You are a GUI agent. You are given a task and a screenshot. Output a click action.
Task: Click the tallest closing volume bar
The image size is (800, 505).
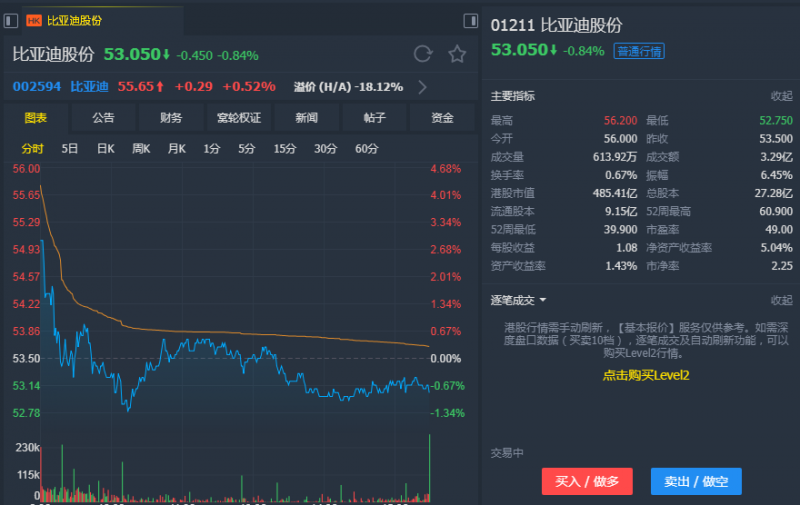click(x=430, y=467)
